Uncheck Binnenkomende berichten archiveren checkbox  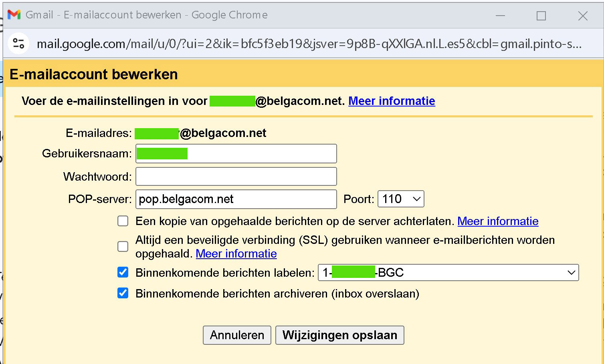[123, 293]
